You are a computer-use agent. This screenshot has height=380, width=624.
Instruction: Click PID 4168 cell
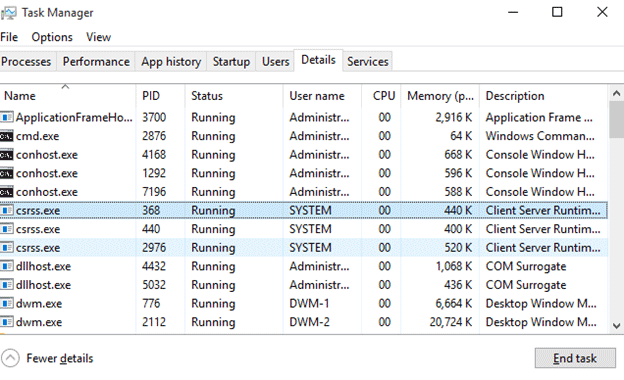[x=154, y=155]
